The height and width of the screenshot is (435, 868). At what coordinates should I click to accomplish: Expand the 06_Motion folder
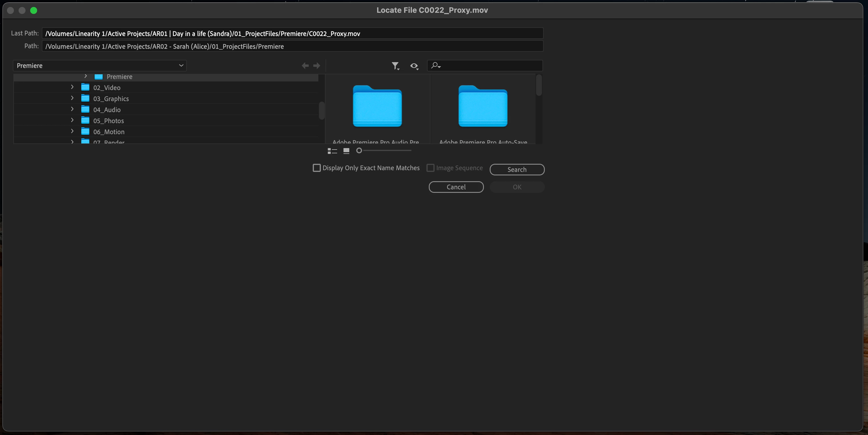(x=72, y=132)
